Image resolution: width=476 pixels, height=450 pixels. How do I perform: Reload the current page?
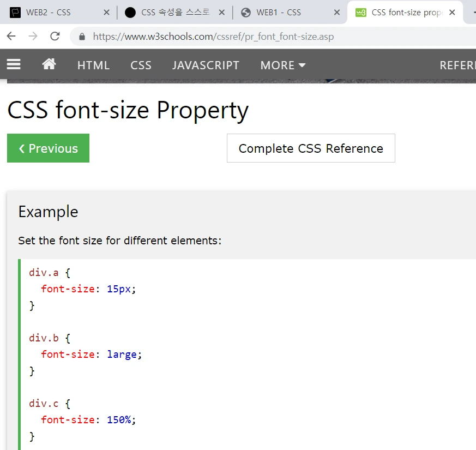pos(55,37)
